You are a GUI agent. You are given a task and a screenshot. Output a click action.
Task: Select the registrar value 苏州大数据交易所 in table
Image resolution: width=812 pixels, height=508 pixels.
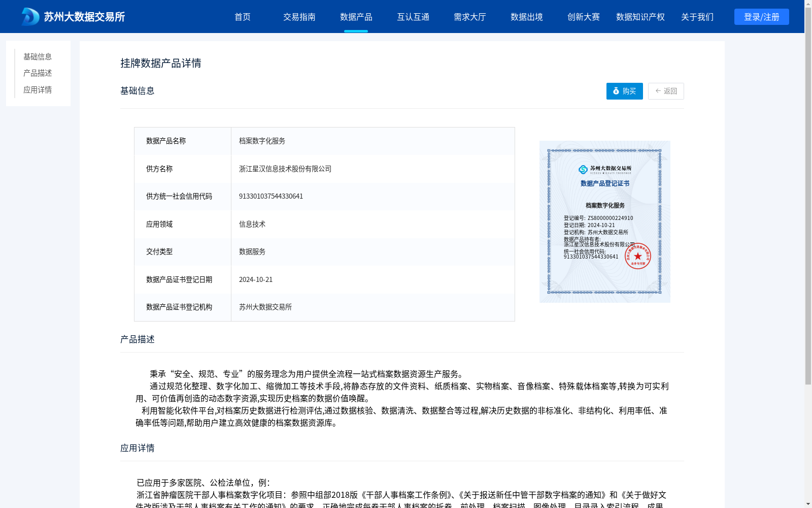point(265,307)
